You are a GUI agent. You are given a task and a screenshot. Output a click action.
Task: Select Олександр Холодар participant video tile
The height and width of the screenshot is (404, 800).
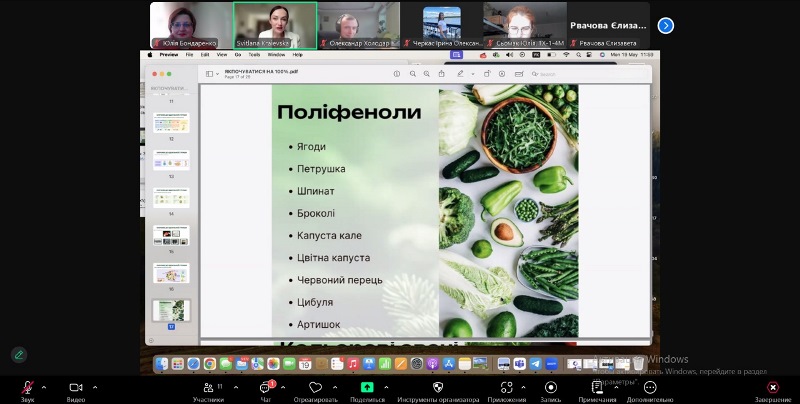click(359, 25)
